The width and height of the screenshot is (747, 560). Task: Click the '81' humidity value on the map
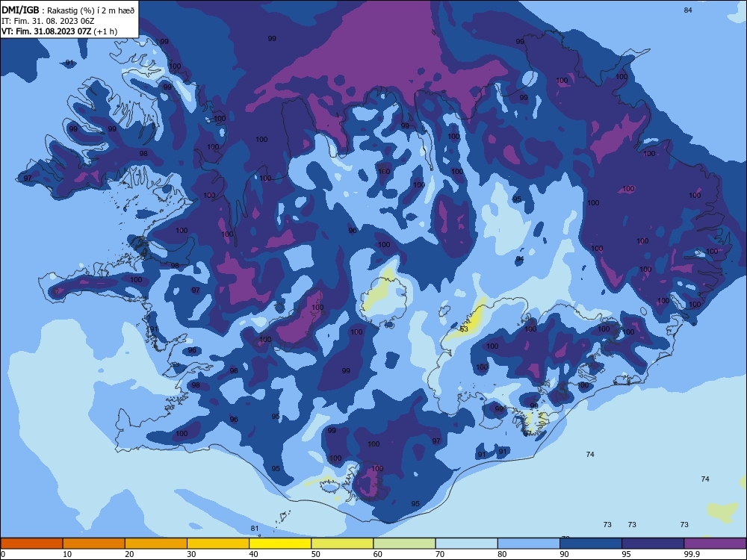pyautogui.click(x=255, y=528)
